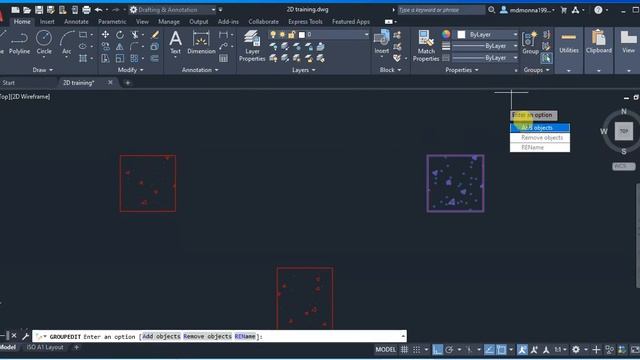Click the Save icon in quick access toolbar
640x360 pixels.
pos(39,9)
